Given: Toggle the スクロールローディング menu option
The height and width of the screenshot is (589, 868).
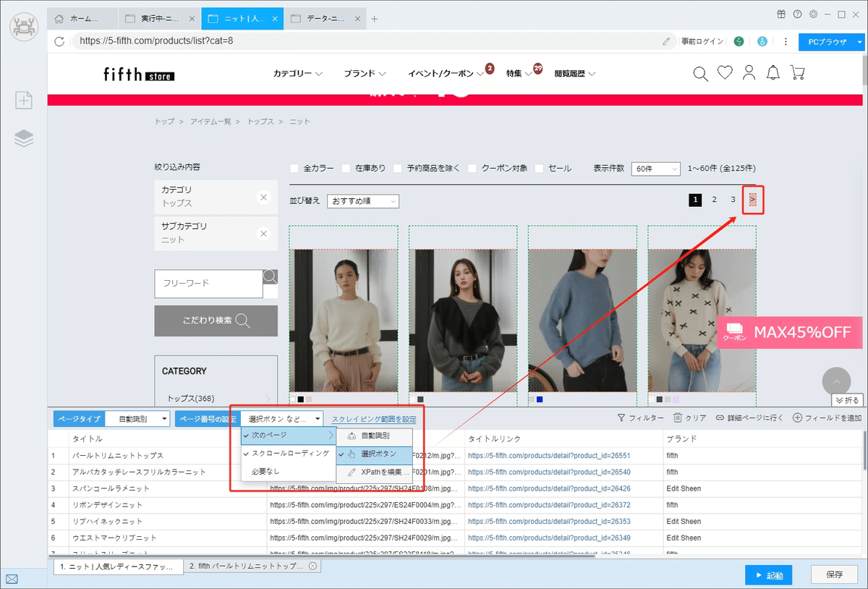Looking at the screenshot, I should [289, 453].
